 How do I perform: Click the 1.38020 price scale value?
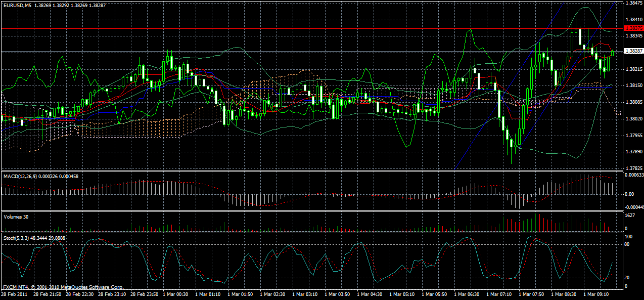click(x=634, y=118)
